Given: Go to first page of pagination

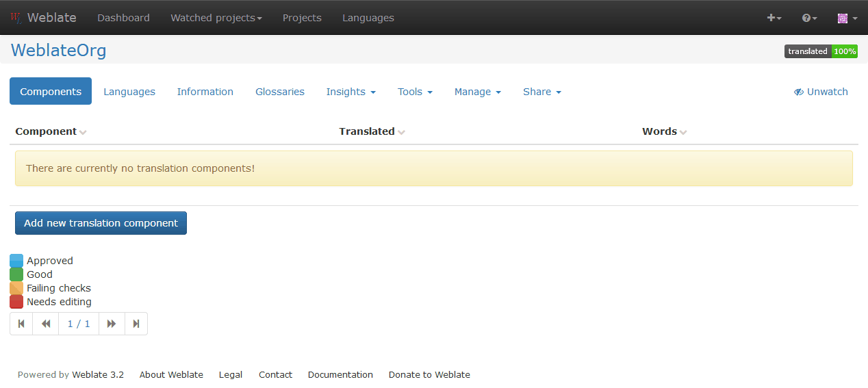Looking at the screenshot, I should [x=21, y=324].
